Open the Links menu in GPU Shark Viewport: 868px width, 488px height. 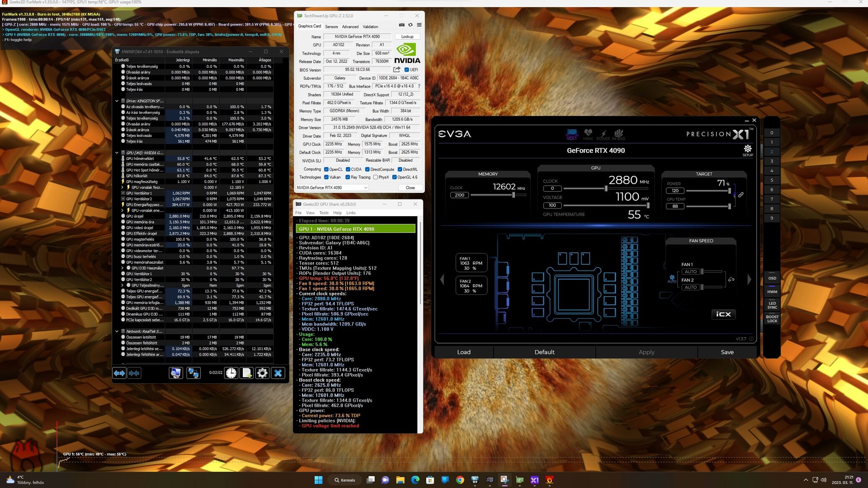click(351, 213)
